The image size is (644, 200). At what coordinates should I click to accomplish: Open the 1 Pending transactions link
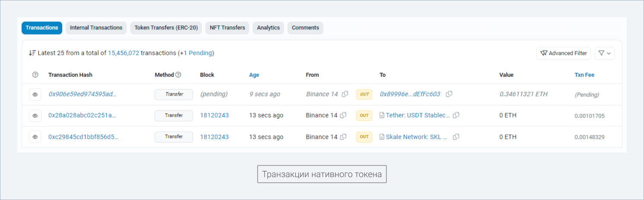point(198,53)
